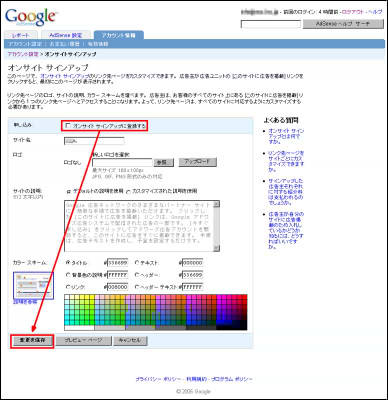Viewport: 388px width, 400px height.
Task: Enable the オンサイト サインアップに登録する checkbox
Action: 68,126
